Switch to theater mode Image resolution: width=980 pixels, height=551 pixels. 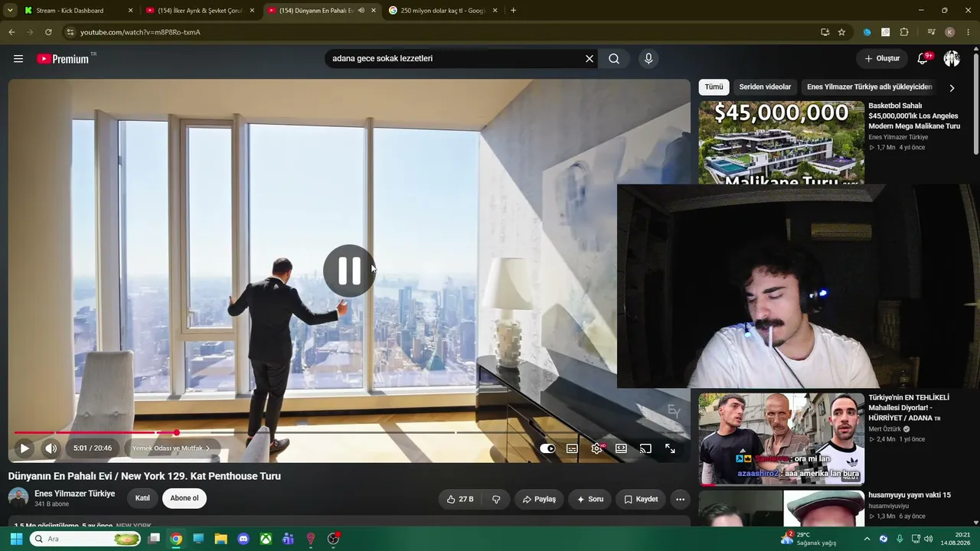(x=621, y=448)
